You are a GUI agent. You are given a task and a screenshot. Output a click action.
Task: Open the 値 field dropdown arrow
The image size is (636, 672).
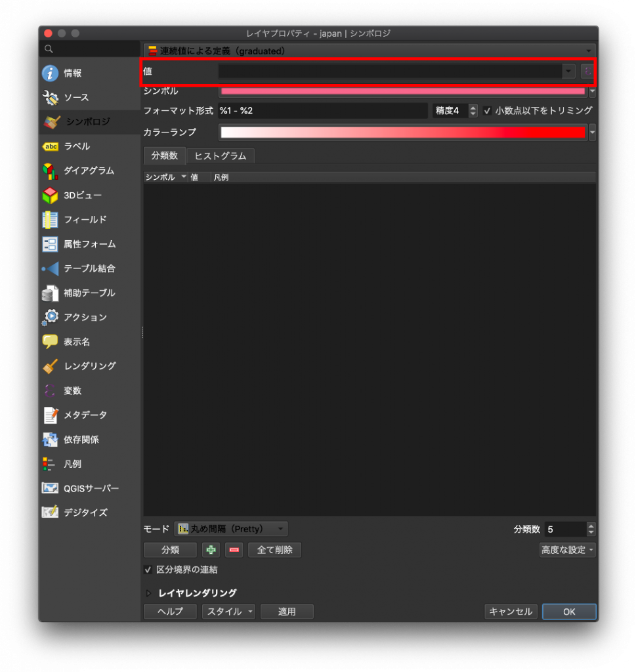pos(568,71)
